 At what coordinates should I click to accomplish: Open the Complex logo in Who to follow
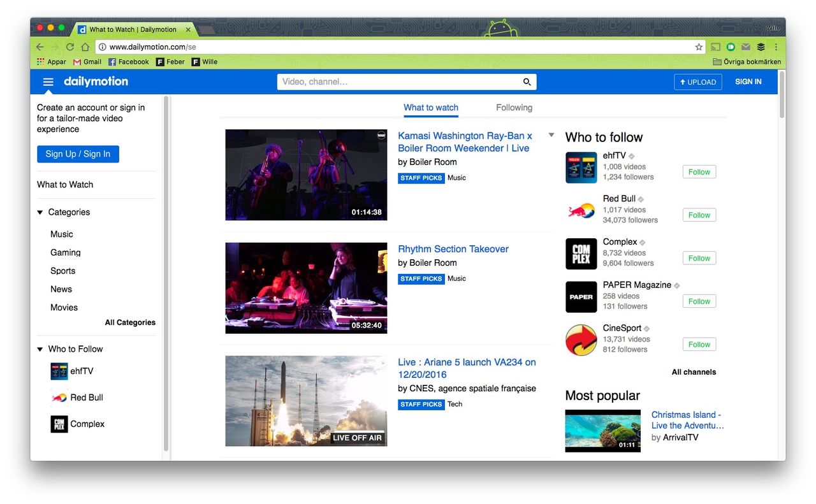(581, 254)
